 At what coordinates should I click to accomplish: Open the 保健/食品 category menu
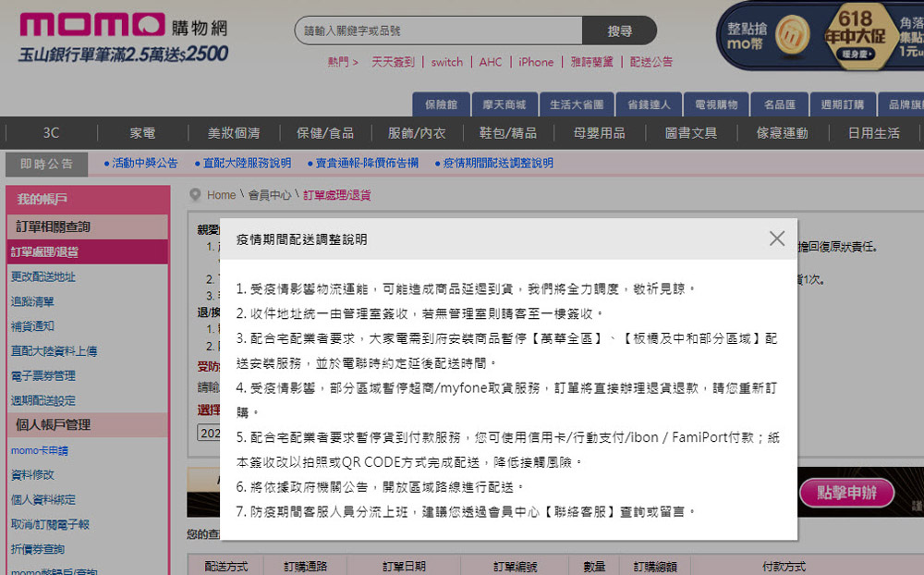pos(325,133)
